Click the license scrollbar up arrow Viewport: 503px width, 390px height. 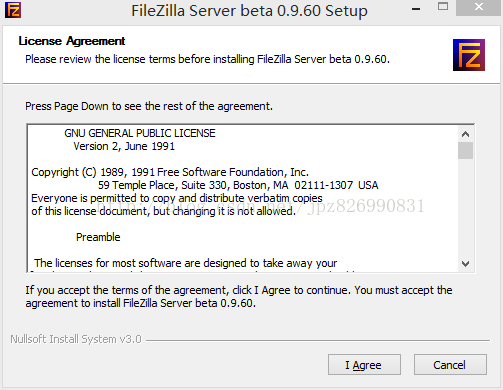tap(465, 134)
